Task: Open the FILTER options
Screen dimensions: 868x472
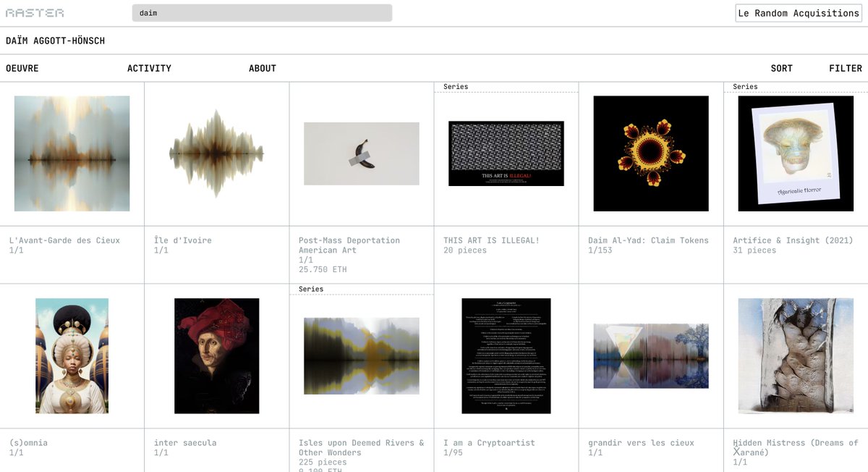Action: [x=846, y=68]
